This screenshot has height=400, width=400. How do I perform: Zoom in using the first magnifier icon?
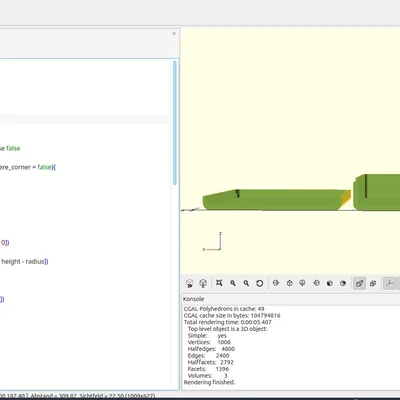click(233, 283)
